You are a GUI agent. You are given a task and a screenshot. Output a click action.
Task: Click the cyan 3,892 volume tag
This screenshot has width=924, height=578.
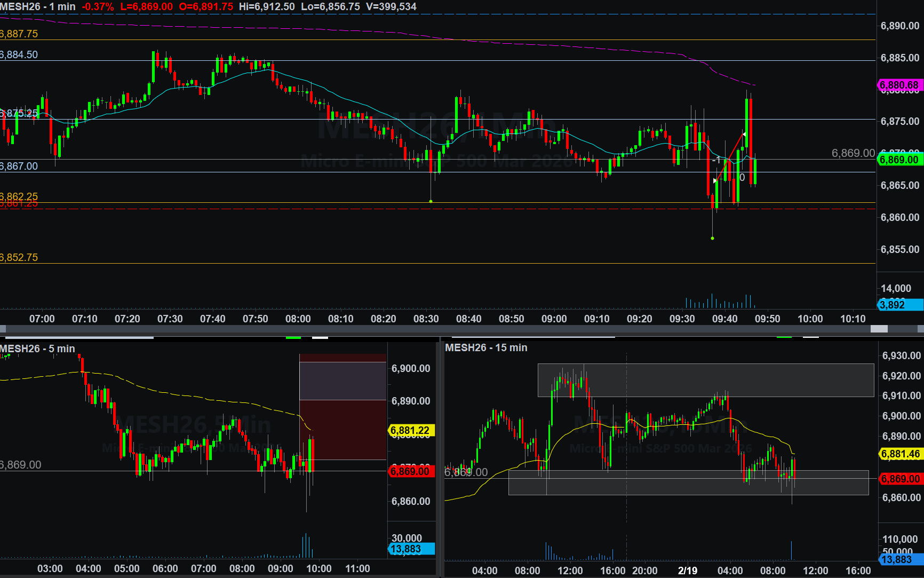click(899, 305)
